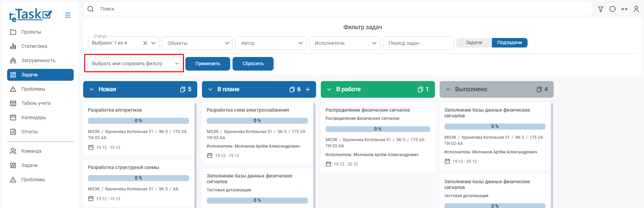Click the plus icon in В плане column
The height and width of the screenshot is (208, 644).
click(x=308, y=90)
